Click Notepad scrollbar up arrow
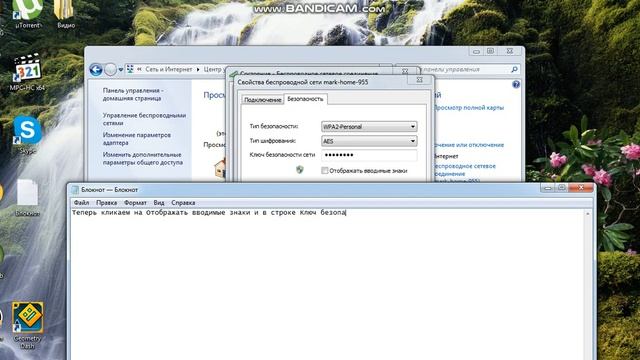This screenshot has width=640, height=360. (x=588, y=213)
